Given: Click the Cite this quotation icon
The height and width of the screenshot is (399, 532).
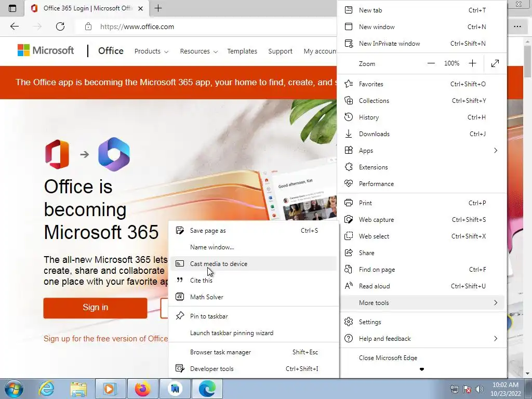Looking at the screenshot, I should click(180, 280).
